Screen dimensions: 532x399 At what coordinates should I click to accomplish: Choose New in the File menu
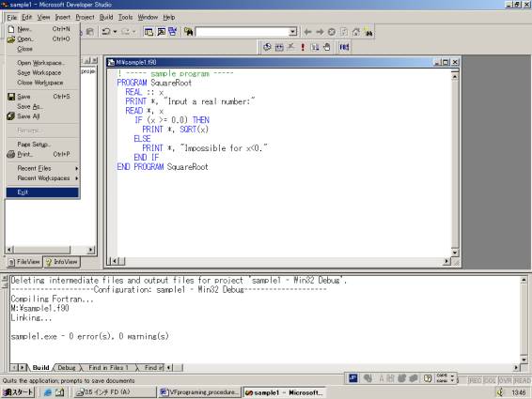pyautogui.click(x=42, y=29)
